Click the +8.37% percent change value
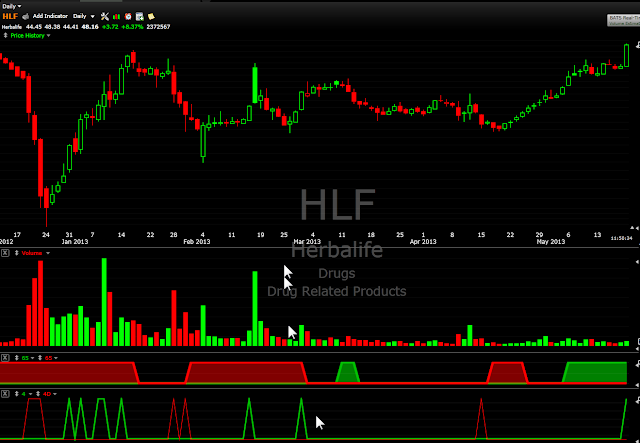 tap(132, 27)
